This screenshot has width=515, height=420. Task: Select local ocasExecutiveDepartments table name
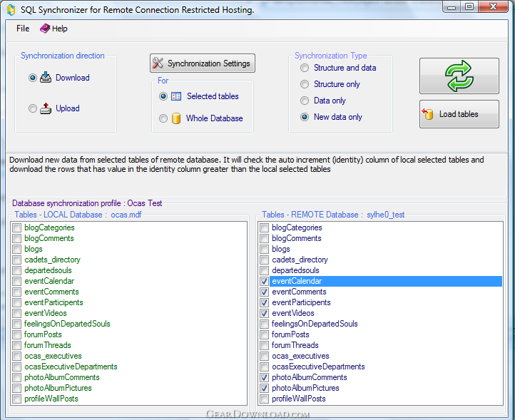point(71,367)
